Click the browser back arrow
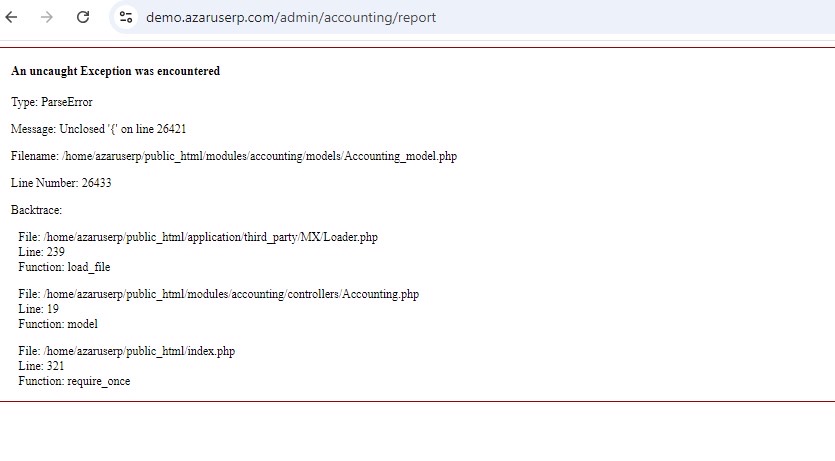 pos(12,17)
